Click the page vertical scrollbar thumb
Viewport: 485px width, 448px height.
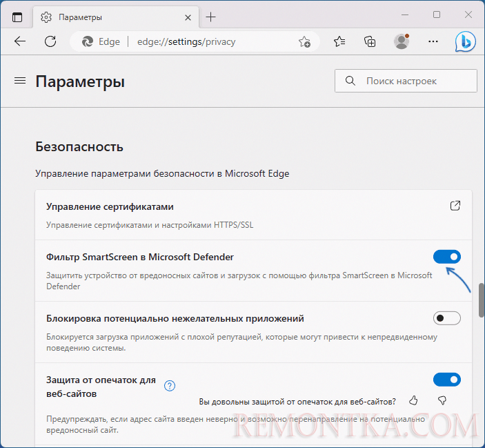482,300
